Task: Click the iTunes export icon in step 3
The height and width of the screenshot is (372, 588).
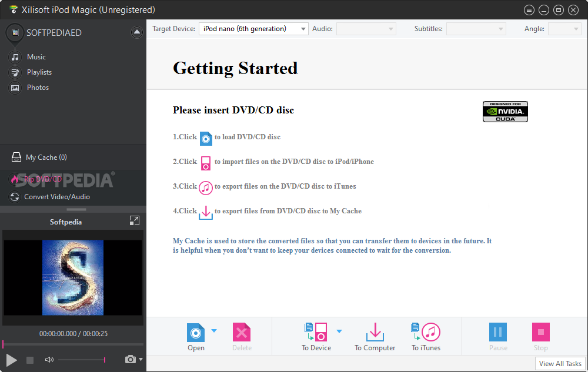Action: coord(205,187)
